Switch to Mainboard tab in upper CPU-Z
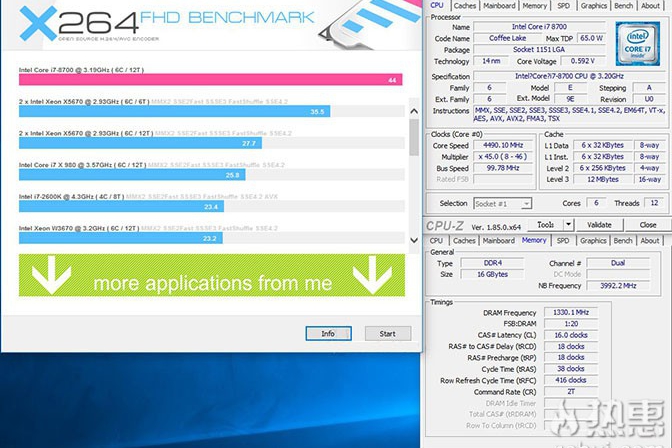 [499, 6]
